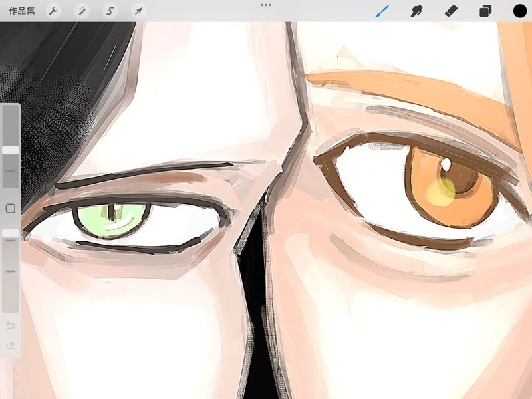Open the black active color picker
This screenshot has height=399, width=532.
[x=519, y=11]
